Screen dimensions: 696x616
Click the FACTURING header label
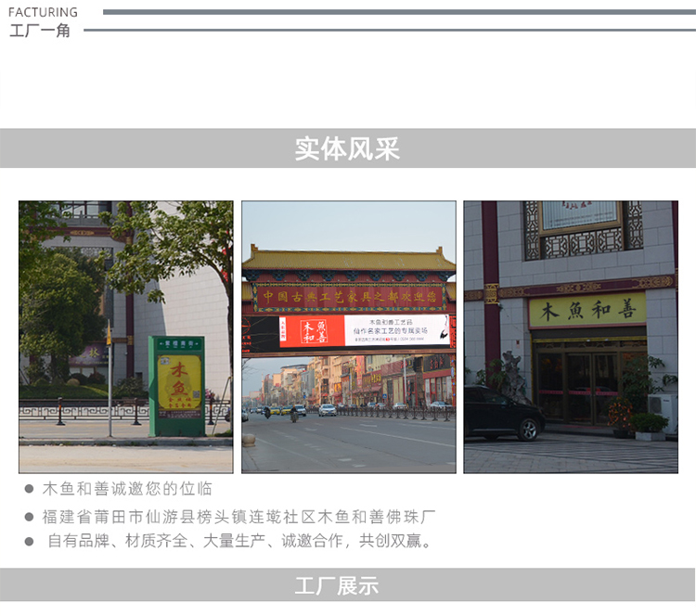point(43,12)
